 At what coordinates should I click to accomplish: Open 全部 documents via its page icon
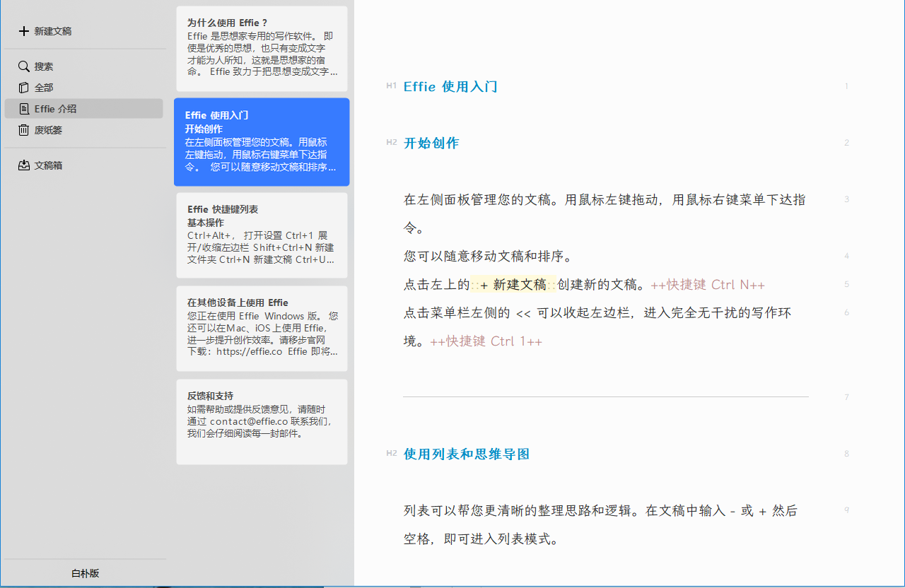tap(23, 87)
